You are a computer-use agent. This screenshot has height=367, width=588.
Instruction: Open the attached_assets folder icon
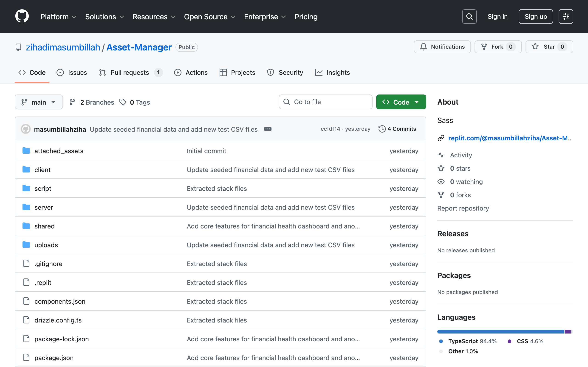pos(26,151)
